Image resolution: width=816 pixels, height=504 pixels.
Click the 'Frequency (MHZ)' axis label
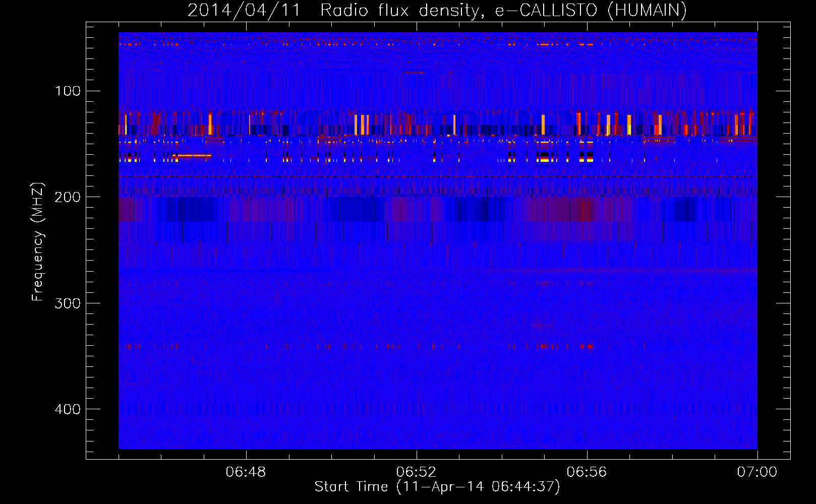(37, 242)
